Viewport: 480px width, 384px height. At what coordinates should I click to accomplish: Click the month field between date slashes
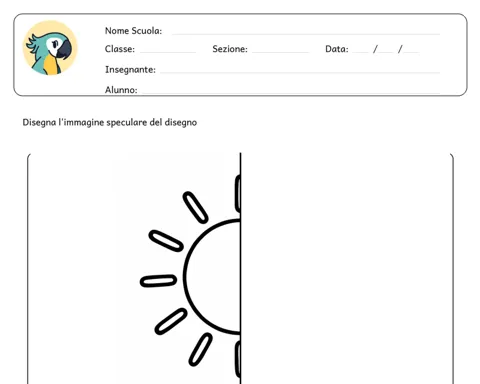pyautogui.click(x=386, y=52)
